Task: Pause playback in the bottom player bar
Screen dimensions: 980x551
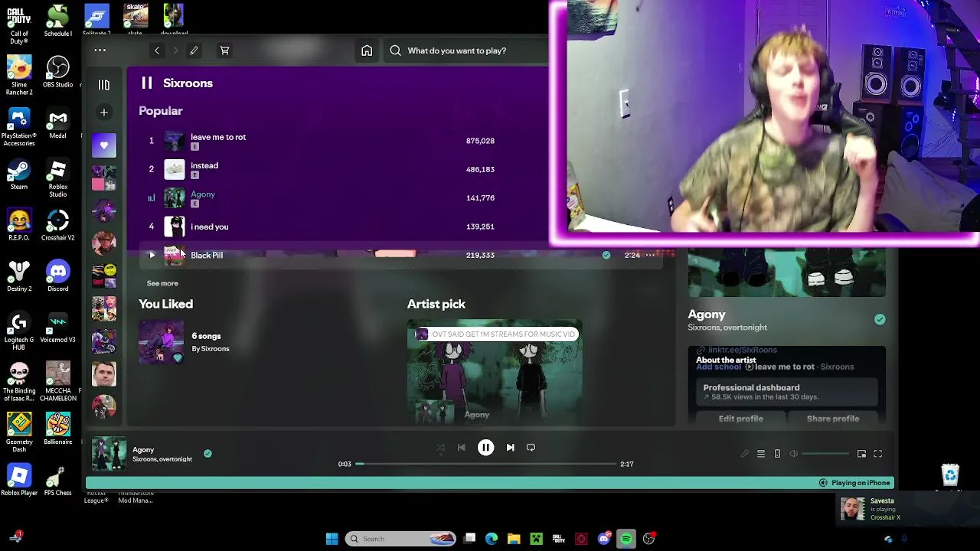Action: 485,448
